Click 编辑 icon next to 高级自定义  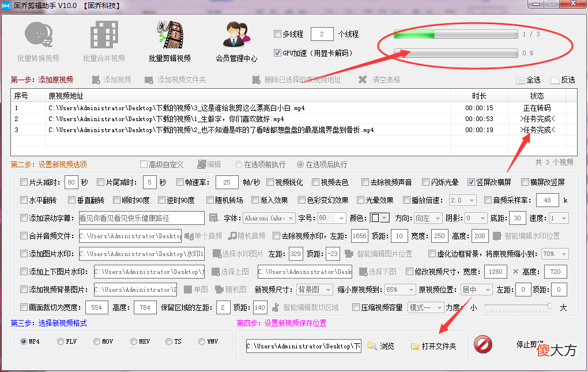click(202, 164)
